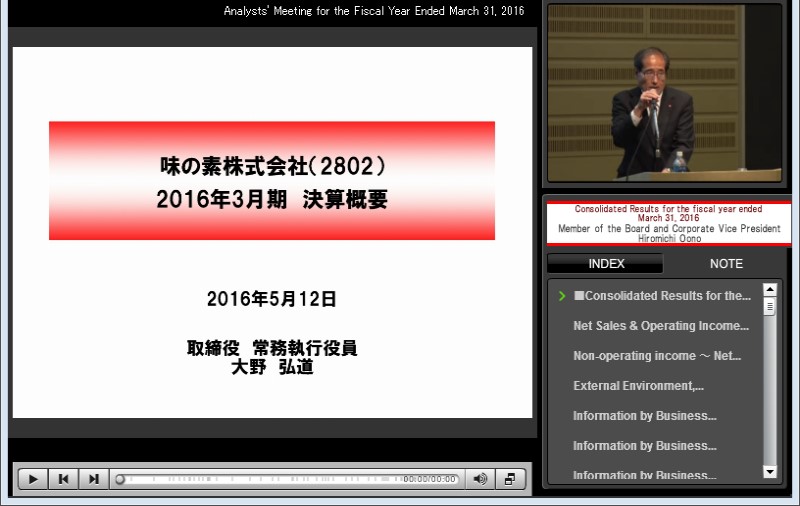
Task: Switch to the NOTE tab
Action: tap(726, 264)
